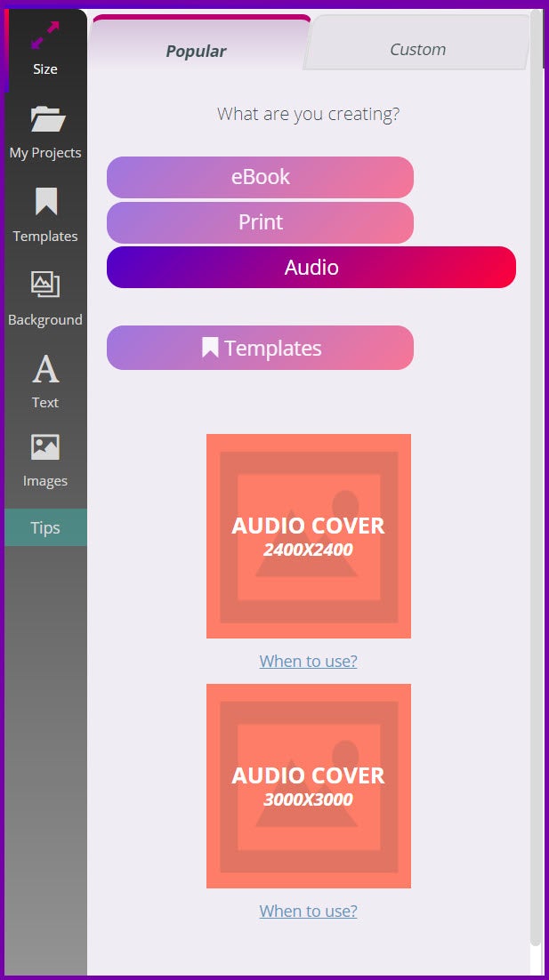Select the Templates bookmark icon in sidebar
Image resolution: width=549 pixels, height=980 pixels.
tap(46, 202)
